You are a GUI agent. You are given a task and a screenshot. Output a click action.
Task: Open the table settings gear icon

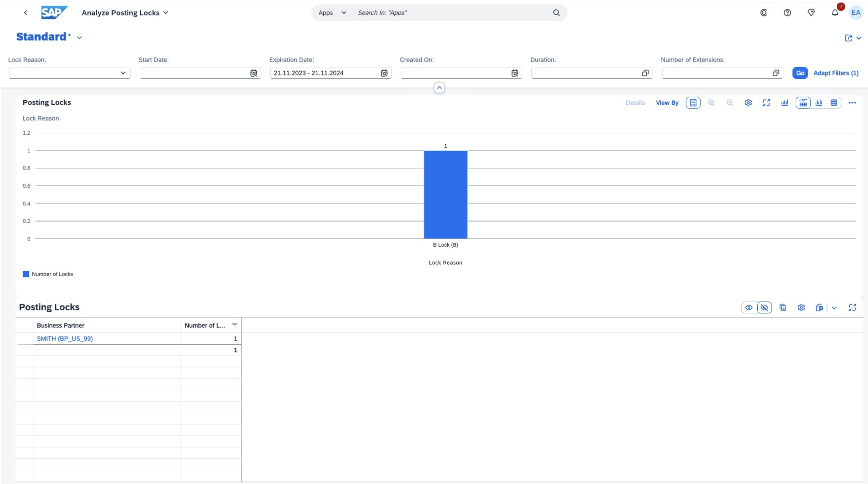pyautogui.click(x=801, y=307)
